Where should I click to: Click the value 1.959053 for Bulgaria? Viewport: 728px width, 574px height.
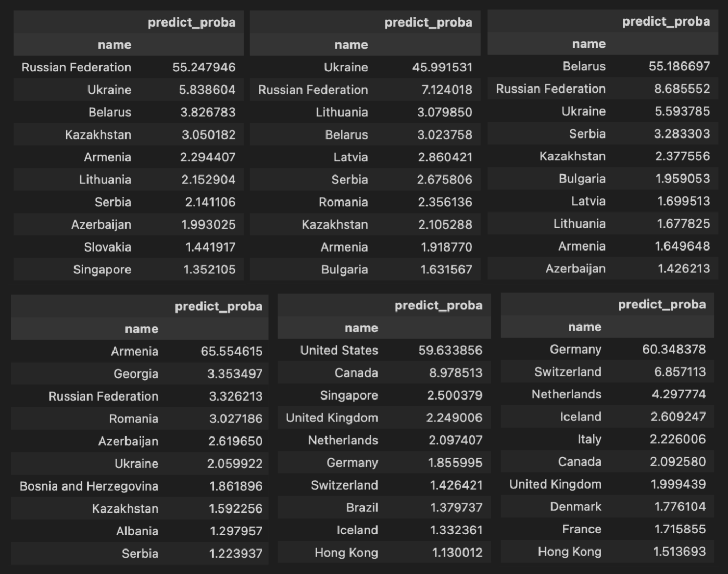point(682,179)
